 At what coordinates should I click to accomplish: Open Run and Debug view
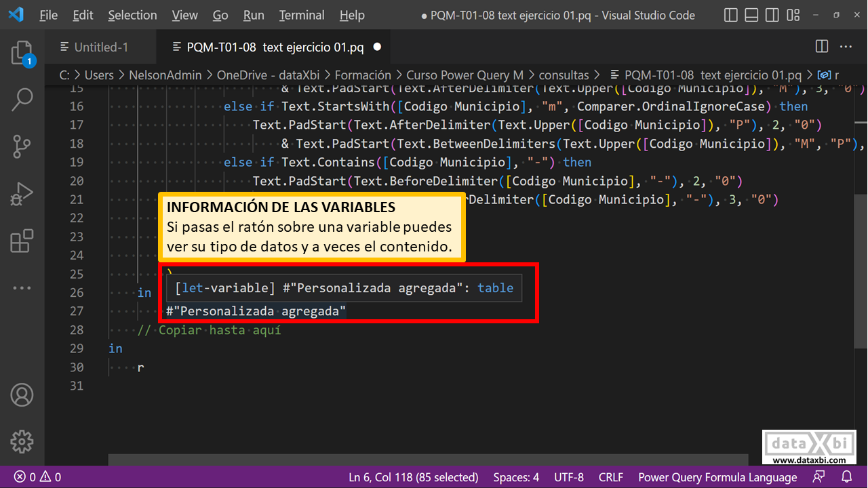22,194
